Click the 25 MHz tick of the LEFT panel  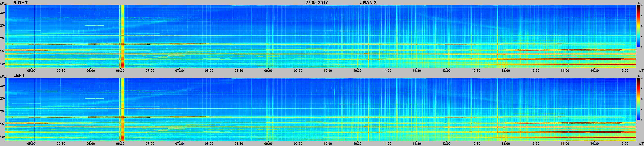[2, 99]
